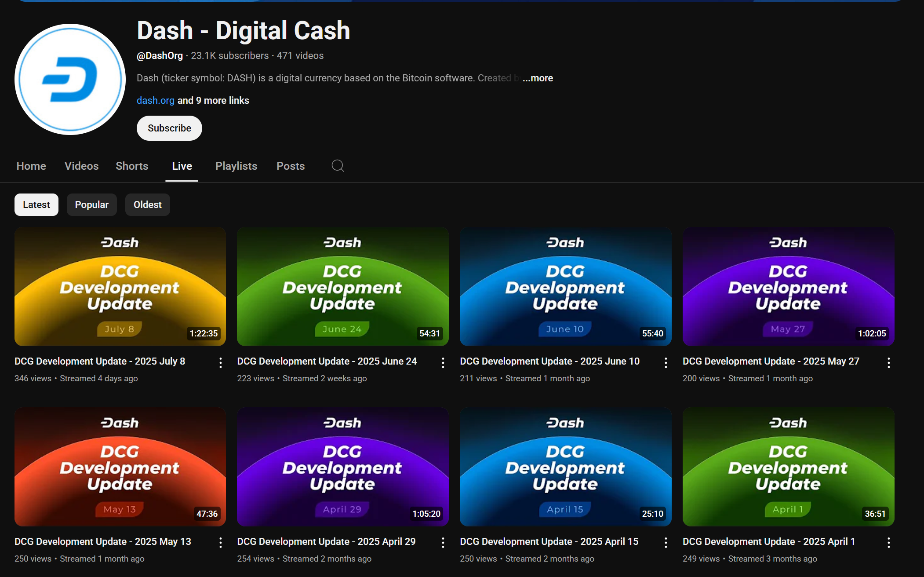Open the Posts tab
Screen dimensions: 924x577
pos(291,166)
